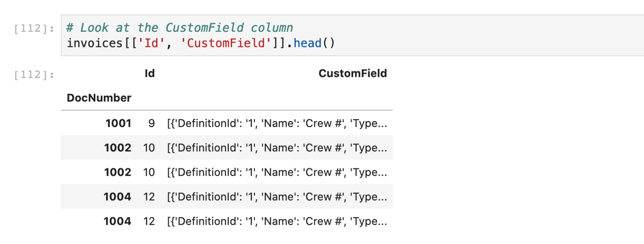Click the first 1002 DocNumber row label
The width and height of the screenshot is (644, 244).
[x=117, y=148]
